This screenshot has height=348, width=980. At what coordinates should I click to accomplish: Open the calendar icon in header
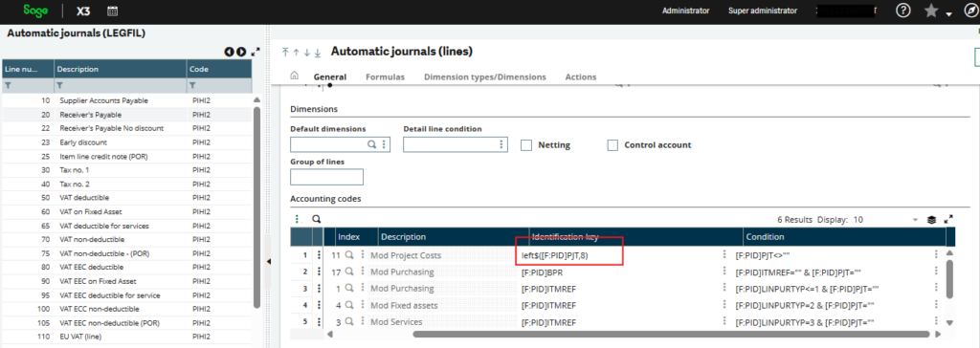pos(113,11)
